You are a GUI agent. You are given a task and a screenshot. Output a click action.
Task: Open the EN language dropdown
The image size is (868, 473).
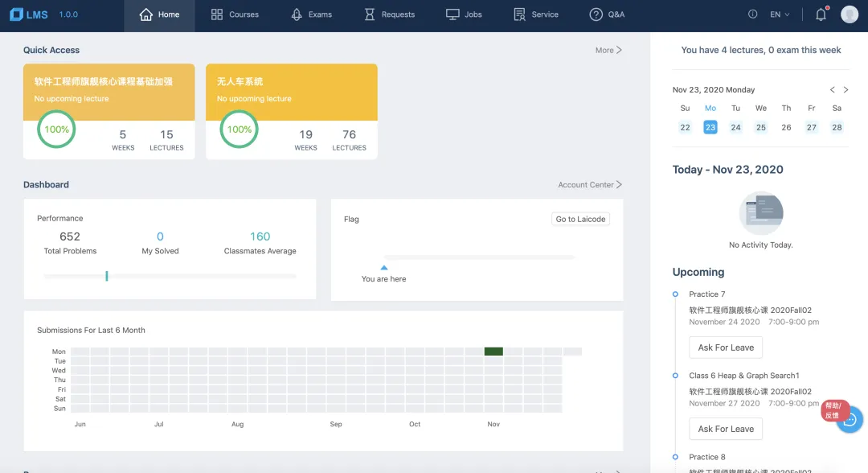click(x=780, y=14)
